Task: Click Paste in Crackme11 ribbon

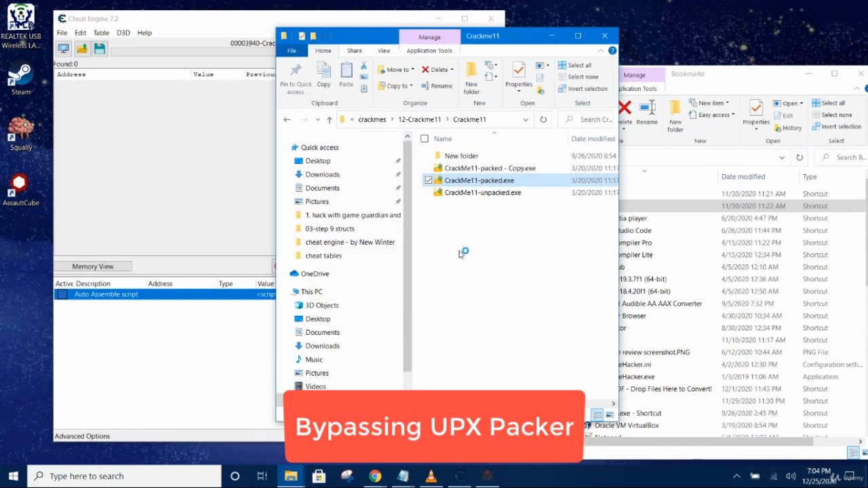Action: [x=347, y=75]
